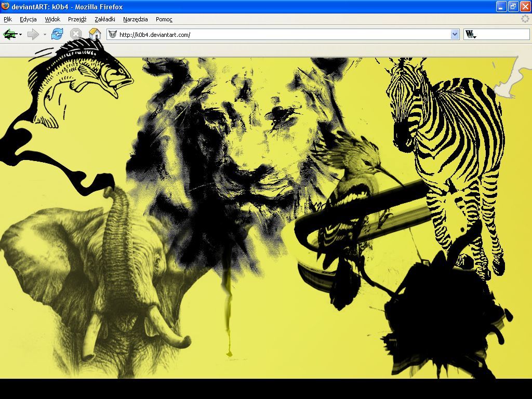Open the Przejdź menu
The height and width of the screenshot is (399, 532).
pyautogui.click(x=77, y=19)
